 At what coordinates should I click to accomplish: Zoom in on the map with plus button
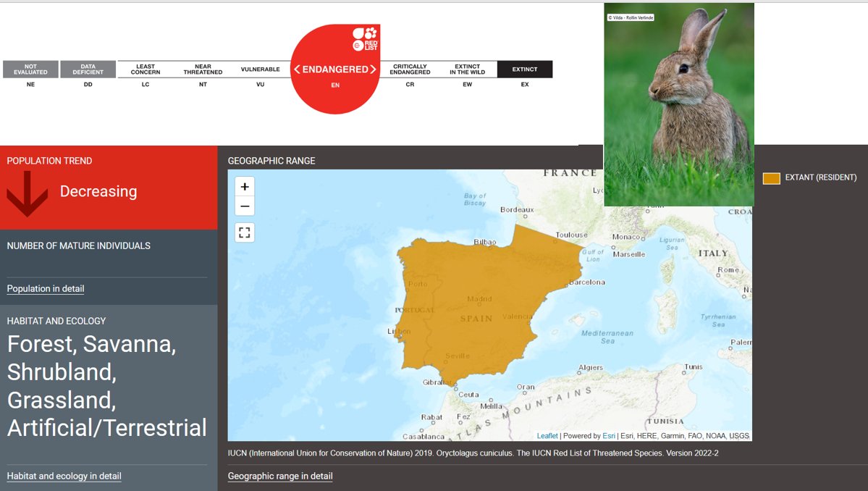point(245,187)
